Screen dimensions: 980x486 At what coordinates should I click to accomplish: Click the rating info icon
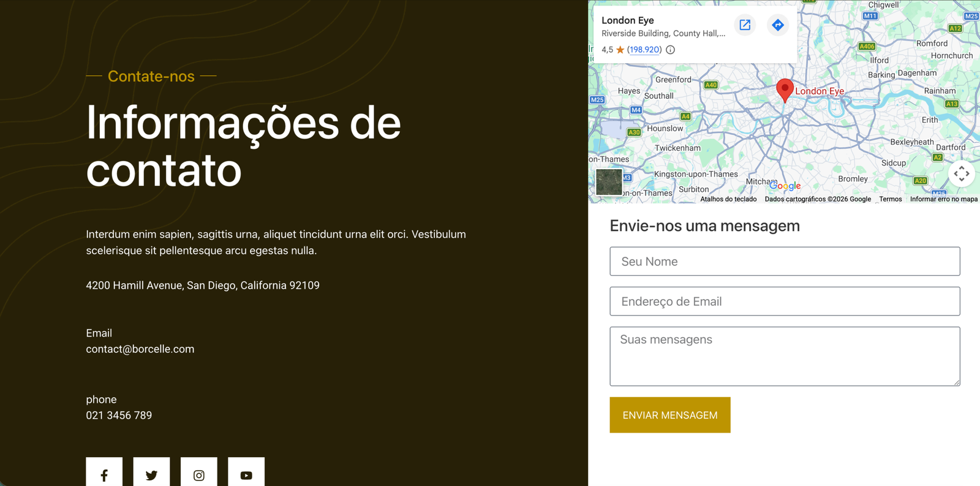(671, 50)
